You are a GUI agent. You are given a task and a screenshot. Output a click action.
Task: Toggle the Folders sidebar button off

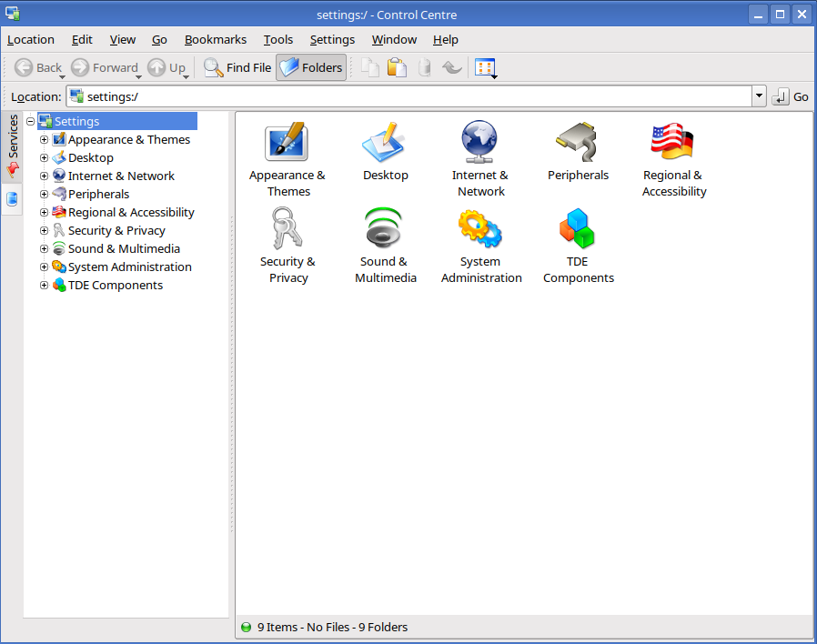tap(311, 67)
